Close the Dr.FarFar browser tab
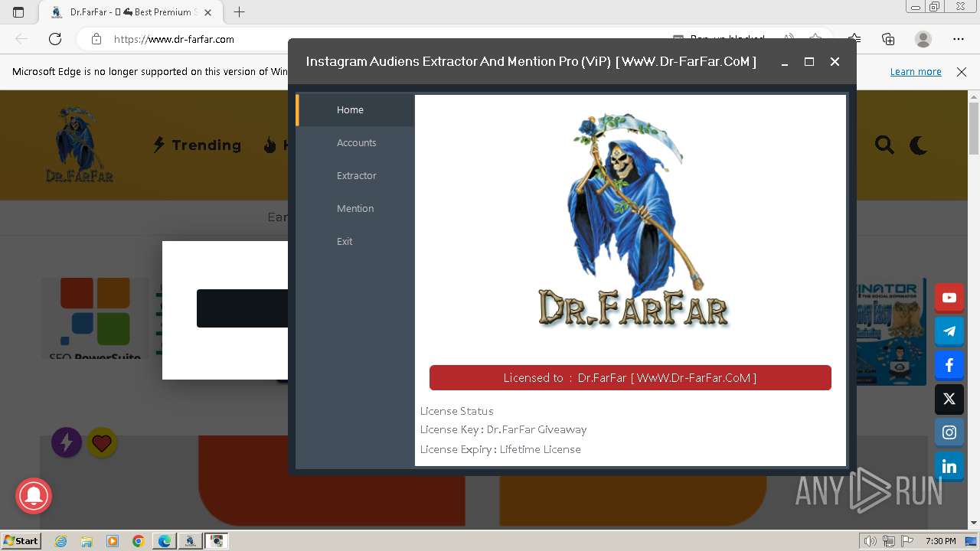Screen dimensions: 980x551 click(x=207, y=12)
